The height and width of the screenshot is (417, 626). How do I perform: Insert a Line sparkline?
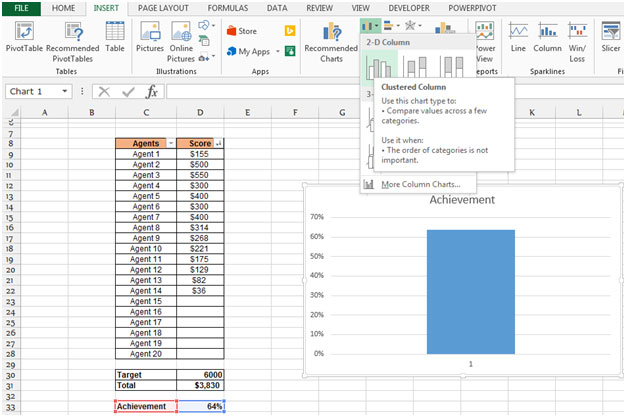point(518,37)
